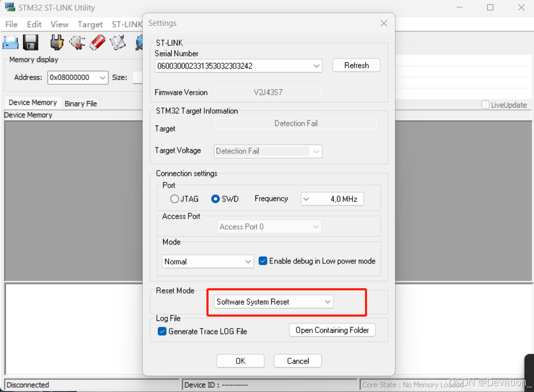Click the Open file toolbar icon
This screenshot has height=392, width=534.
[x=10, y=43]
